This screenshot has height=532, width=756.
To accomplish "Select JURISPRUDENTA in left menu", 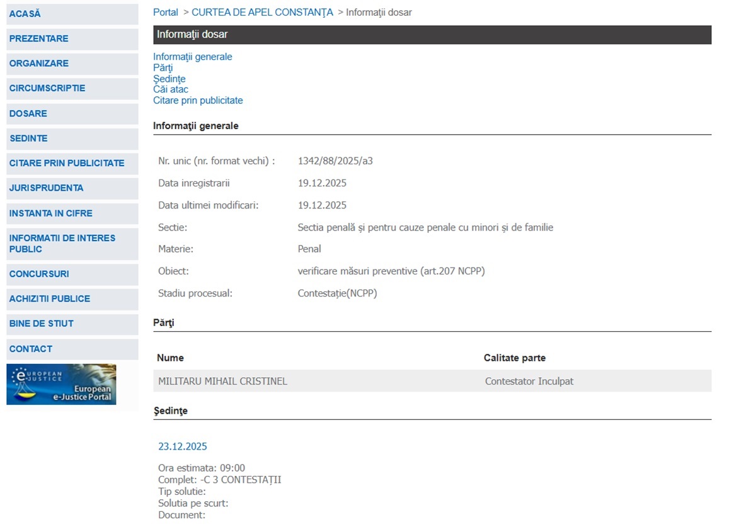I will pyautogui.click(x=46, y=188).
